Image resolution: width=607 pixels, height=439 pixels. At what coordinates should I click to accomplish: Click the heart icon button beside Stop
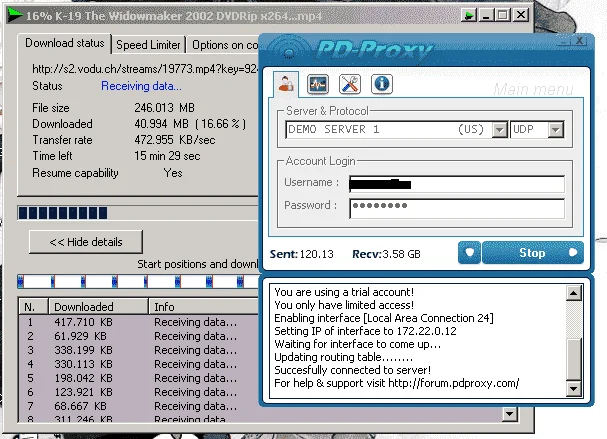[x=469, y=253]
